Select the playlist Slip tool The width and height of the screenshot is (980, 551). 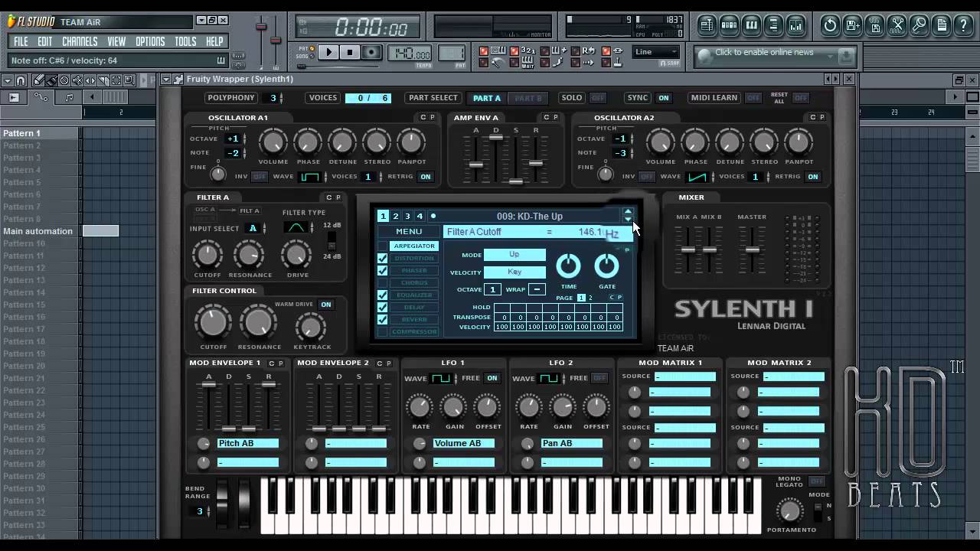click(90, 80)
